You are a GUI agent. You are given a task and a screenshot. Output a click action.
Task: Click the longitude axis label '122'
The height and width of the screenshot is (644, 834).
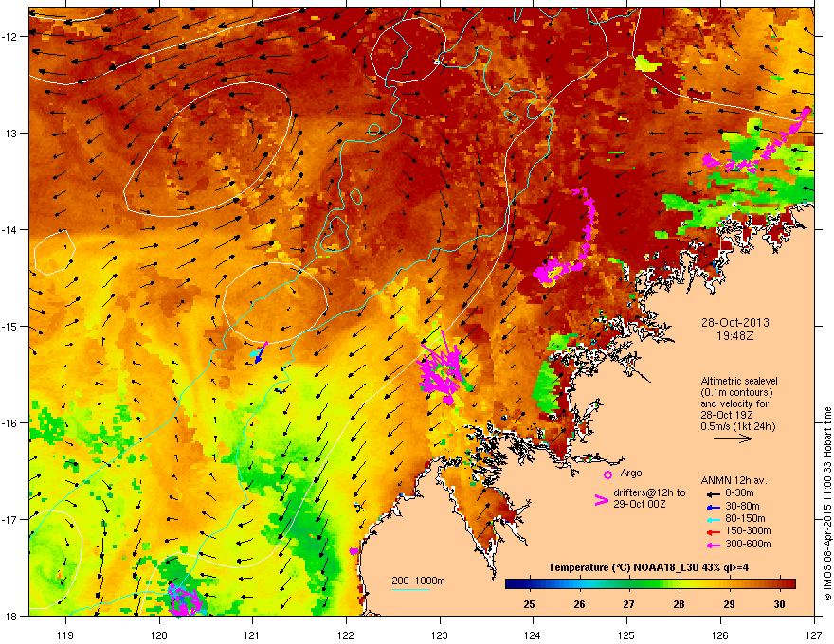click(x=346, y=635)
